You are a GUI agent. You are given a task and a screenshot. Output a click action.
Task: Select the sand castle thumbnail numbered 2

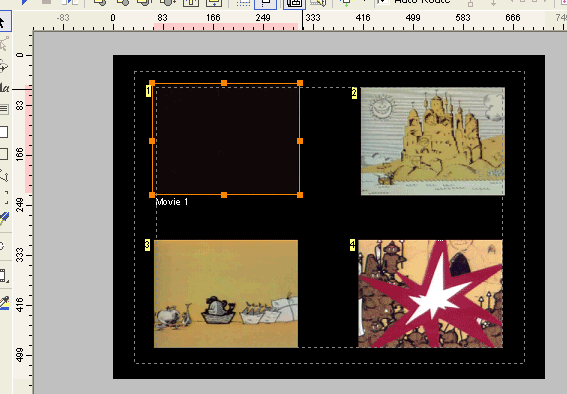pyautogui.click(x=432, y=141)
